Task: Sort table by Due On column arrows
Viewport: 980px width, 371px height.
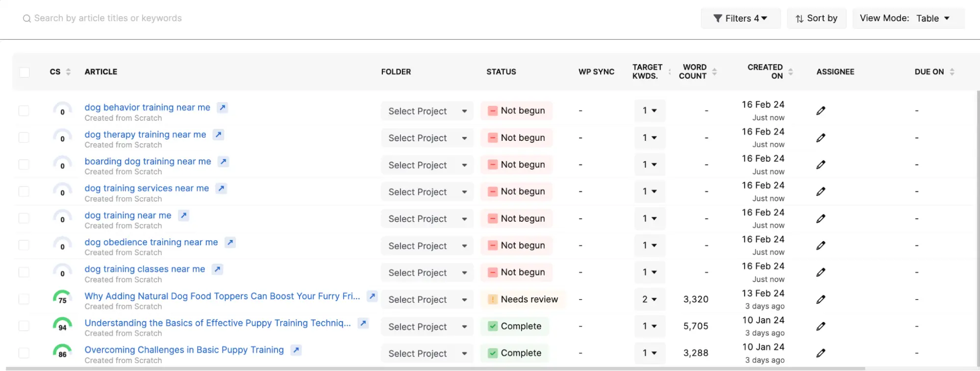Action: (952, 72)
